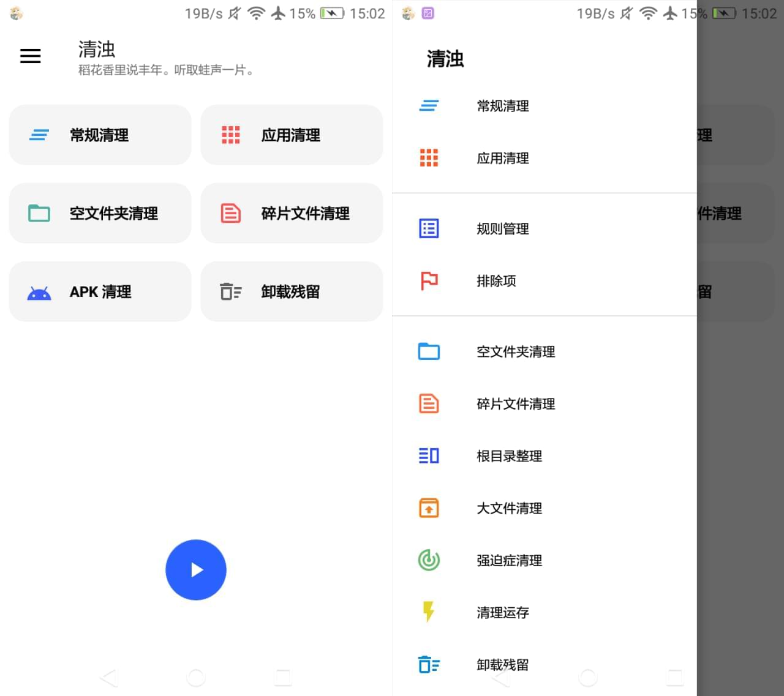Select 大文件清理 in the drawer

[545, 508]
